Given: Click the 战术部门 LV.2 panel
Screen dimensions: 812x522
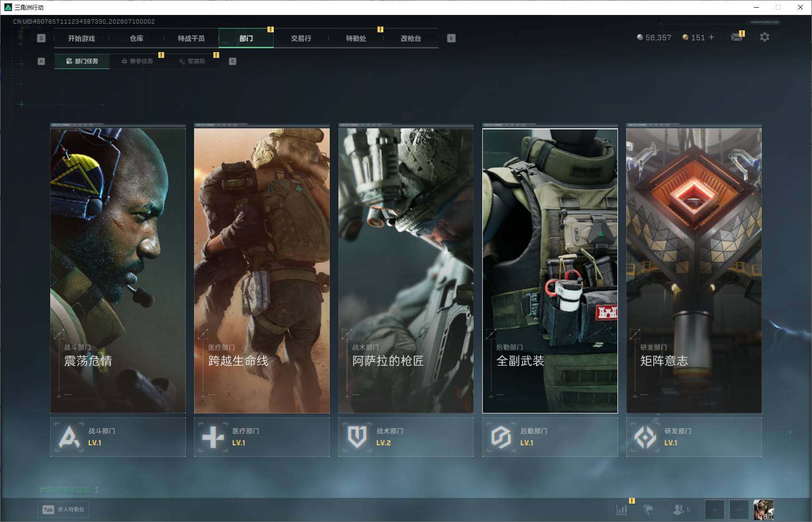Looking at the screenshot, I should [x=406, y=437].
